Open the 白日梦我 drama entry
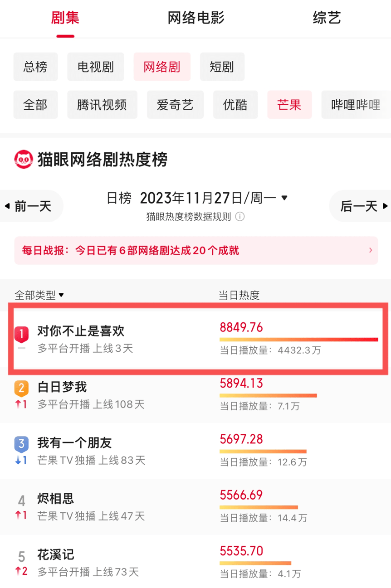Screen dimensions: 391x588 tap(62, 387)
